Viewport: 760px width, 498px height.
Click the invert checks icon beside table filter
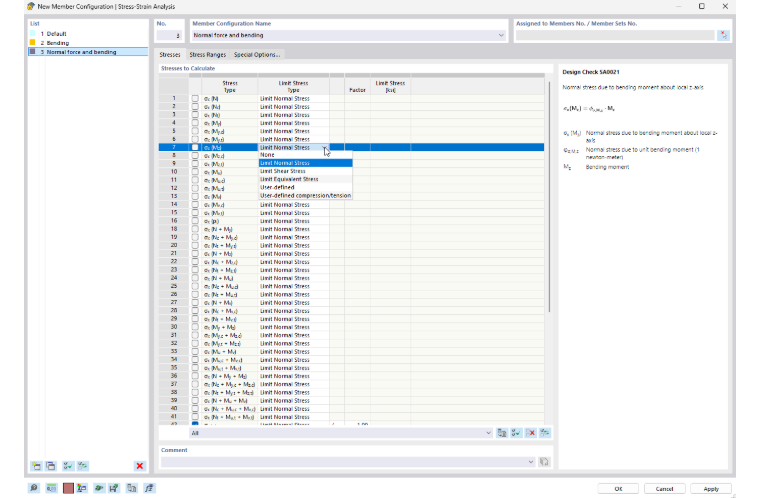pos(545,433)
